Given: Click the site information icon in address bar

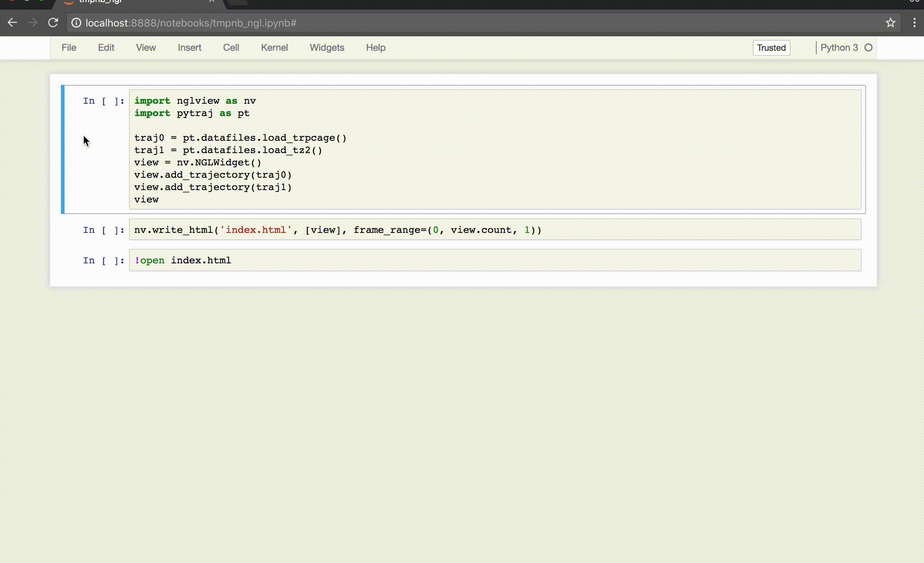Looking at the screenshot, I should [76, 23].
